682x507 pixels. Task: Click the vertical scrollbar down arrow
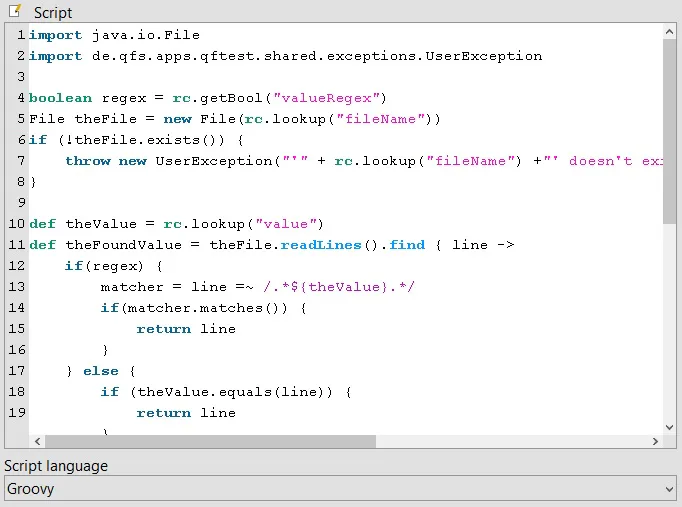point(669,427)
